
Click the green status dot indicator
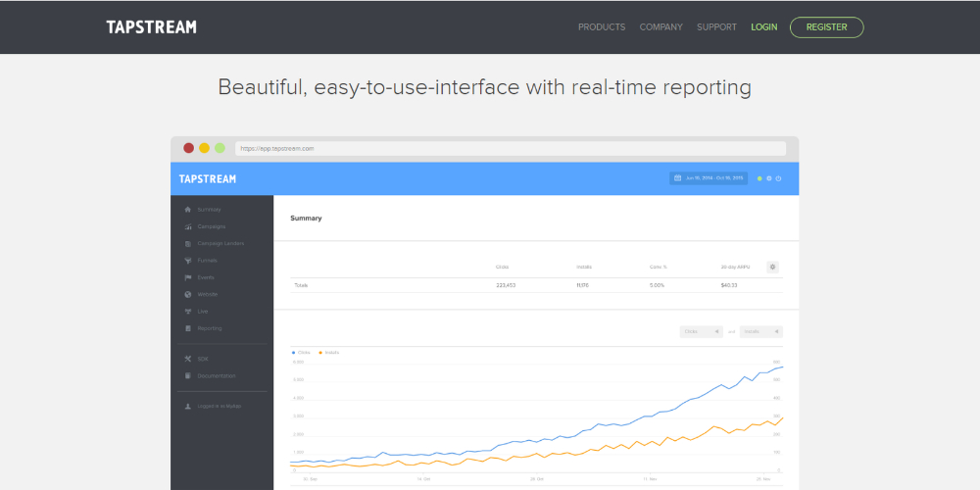click(x=759, y=178)
